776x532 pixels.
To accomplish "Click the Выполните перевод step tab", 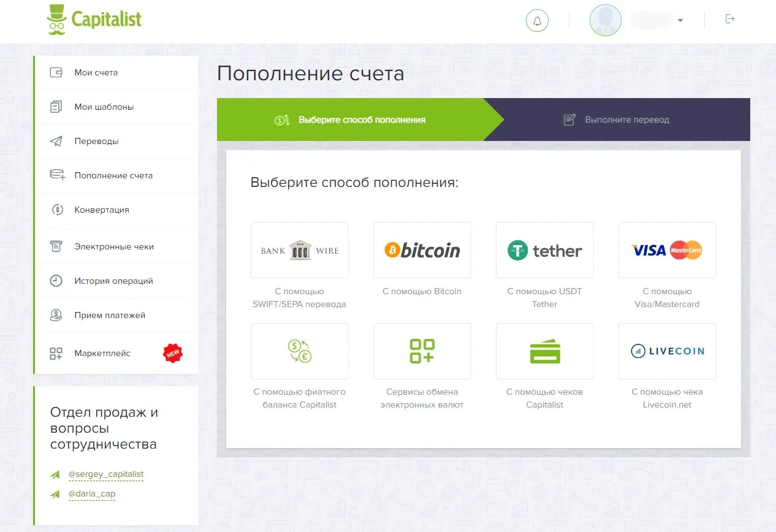I will (617, 120).
